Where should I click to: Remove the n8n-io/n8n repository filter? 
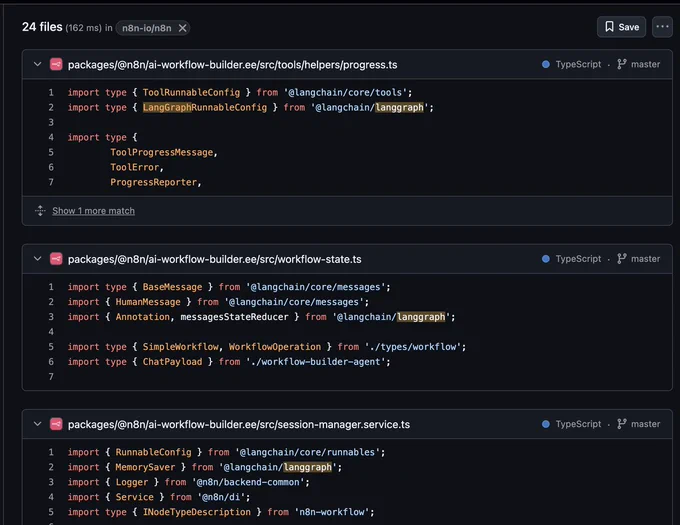point(183,28)
